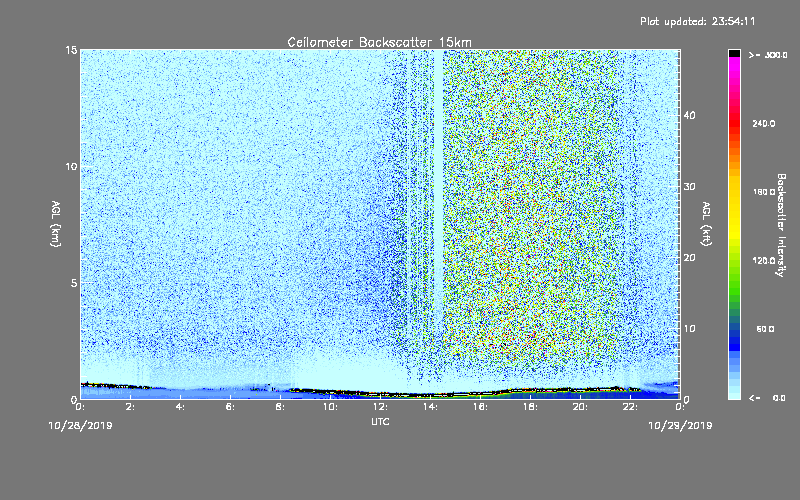
Task: Click the 240.0 colorbar value label
Action: [x=764, y=124]
